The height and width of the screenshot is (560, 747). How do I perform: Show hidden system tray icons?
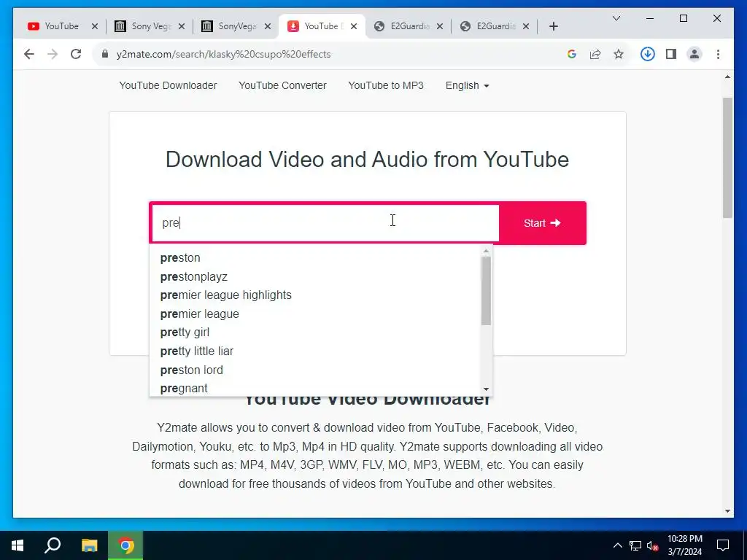coord(617,545)
